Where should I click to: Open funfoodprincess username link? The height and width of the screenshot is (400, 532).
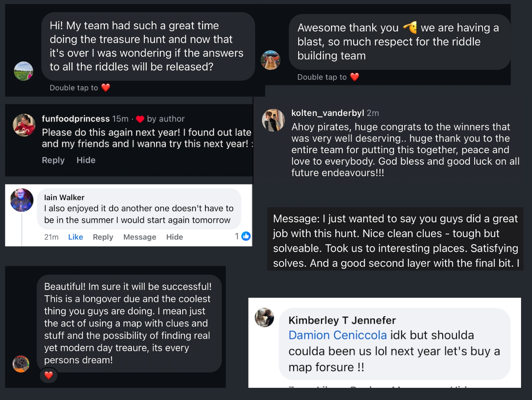(x=76, y=119)
